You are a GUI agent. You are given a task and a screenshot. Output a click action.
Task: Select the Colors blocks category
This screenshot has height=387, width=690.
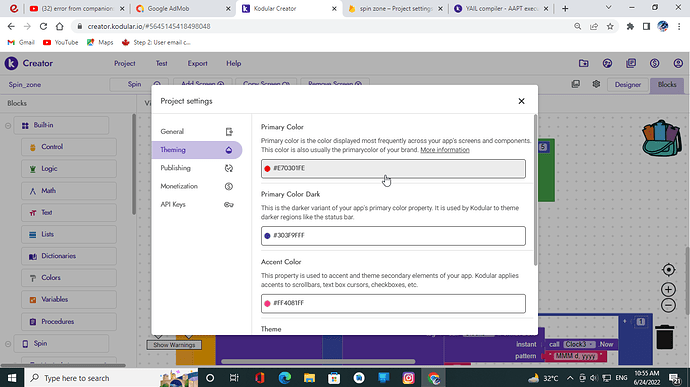(69, 278)
